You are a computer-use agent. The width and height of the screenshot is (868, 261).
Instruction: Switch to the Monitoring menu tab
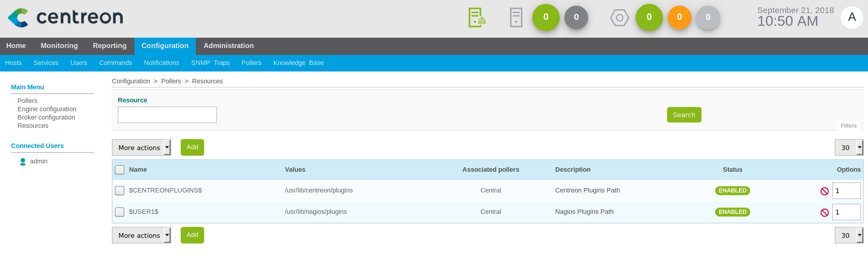pos(59,46)
